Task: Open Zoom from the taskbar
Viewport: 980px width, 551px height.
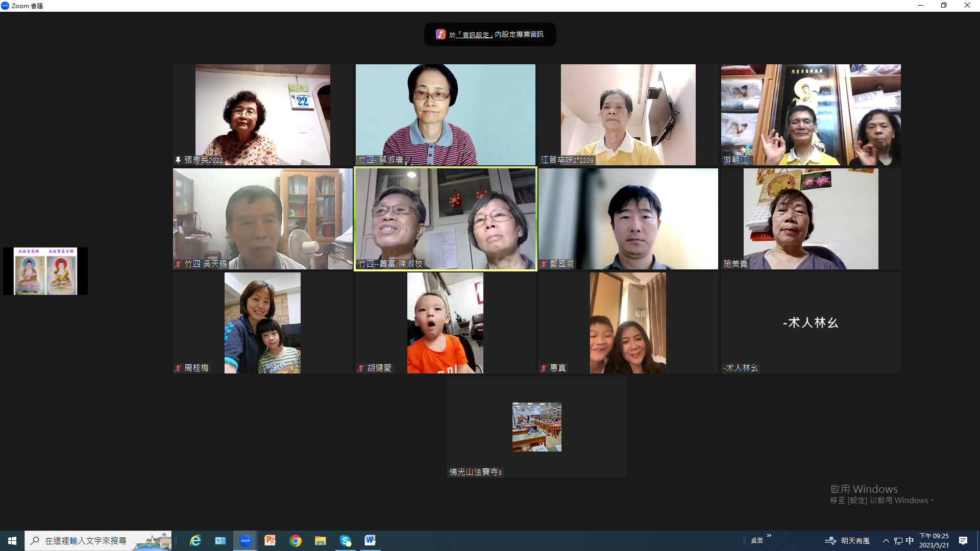Action: click(x=246, y=541)
